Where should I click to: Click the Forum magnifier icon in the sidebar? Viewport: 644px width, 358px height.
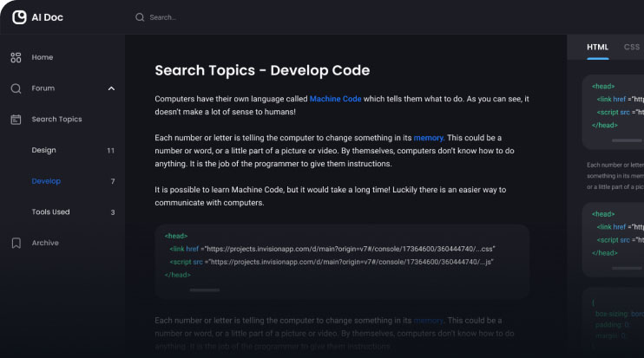[x=16, y=88]
